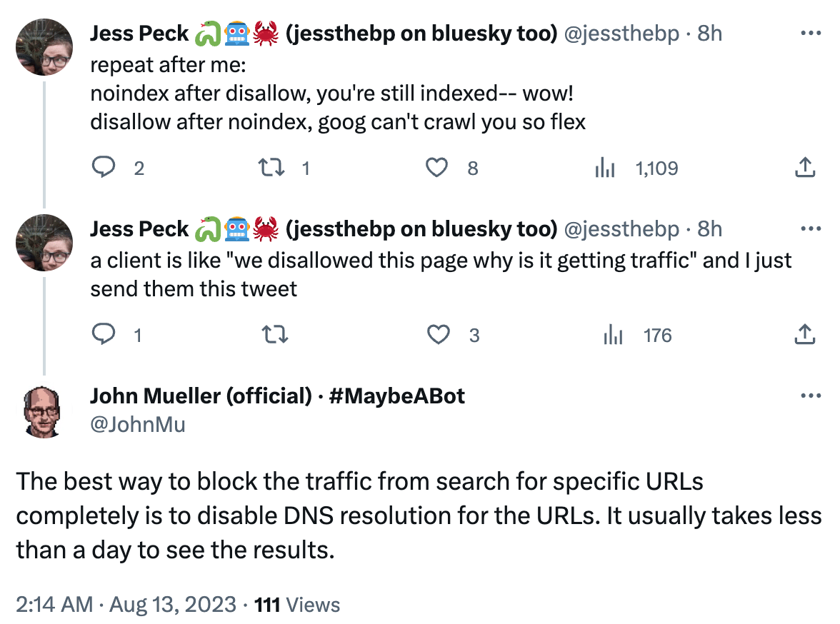Viewport: 840px width, 624px height.
Task: View analytics for the second tweet
Action: tap(613, 335)
